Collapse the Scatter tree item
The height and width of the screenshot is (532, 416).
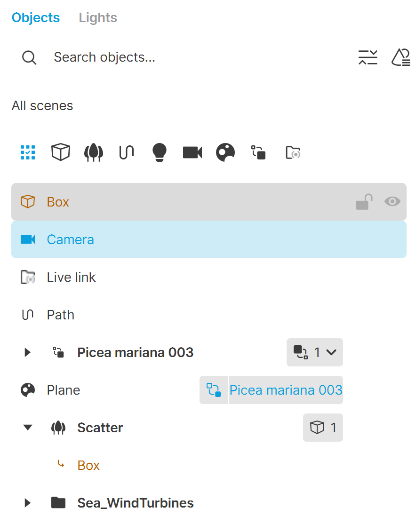[x=27, y=428]
